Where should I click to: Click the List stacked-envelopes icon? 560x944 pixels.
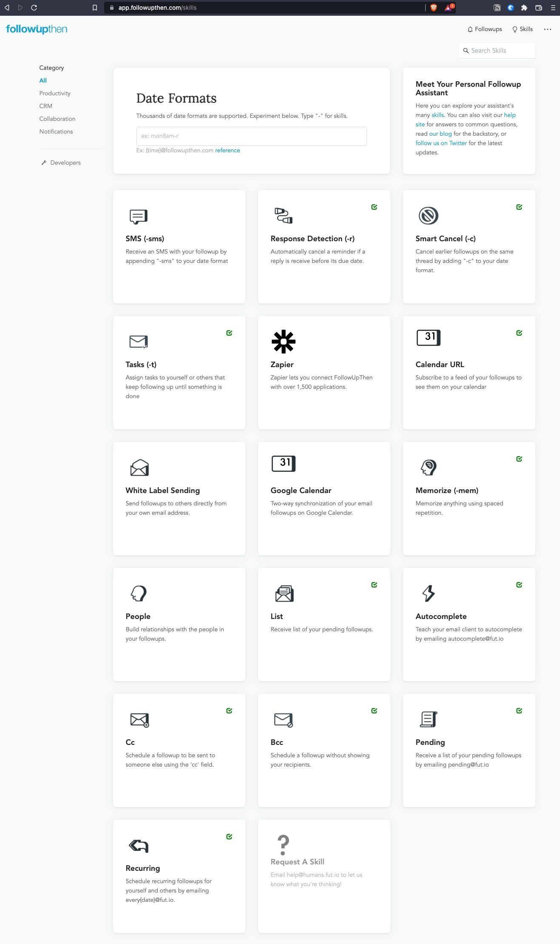pos(284,593)
